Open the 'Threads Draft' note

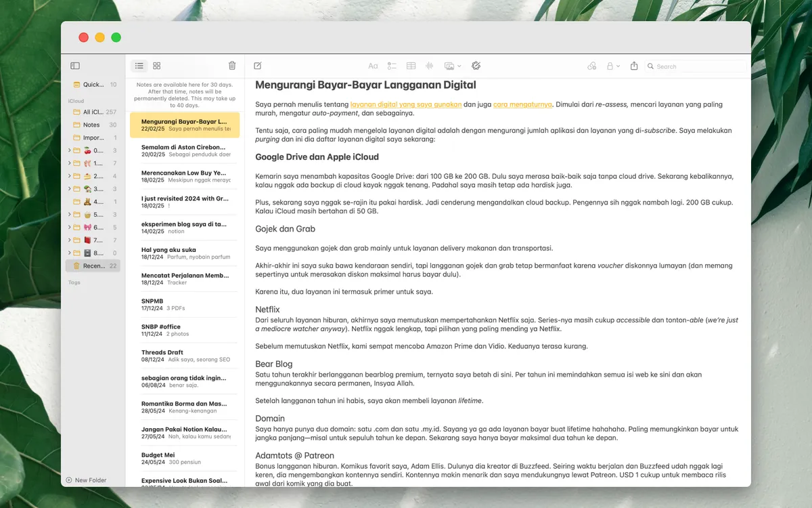coord(185,356)
